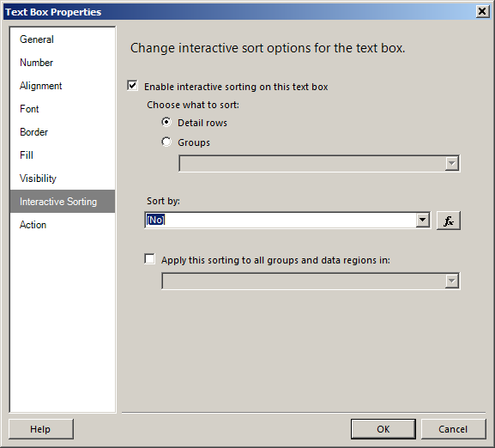Screen dimensions: 495x448
Task: Select the Groups radio option
Action: point(166,142)
